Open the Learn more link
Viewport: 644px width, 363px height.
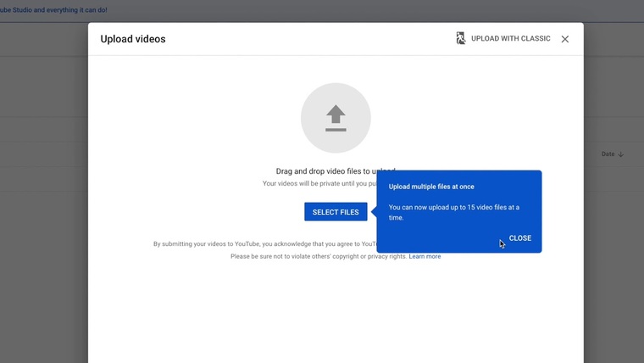pyautogui.click(x=425, y=256)
